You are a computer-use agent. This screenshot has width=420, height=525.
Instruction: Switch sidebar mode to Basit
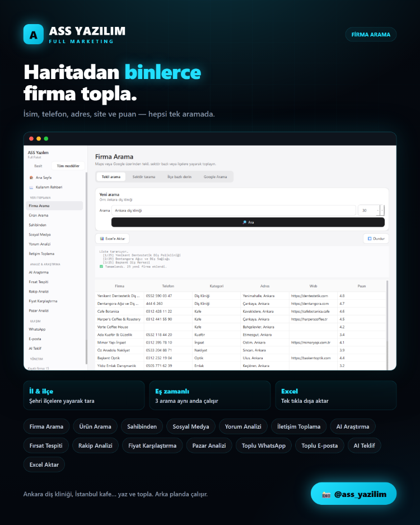click(x=38, y=166)
